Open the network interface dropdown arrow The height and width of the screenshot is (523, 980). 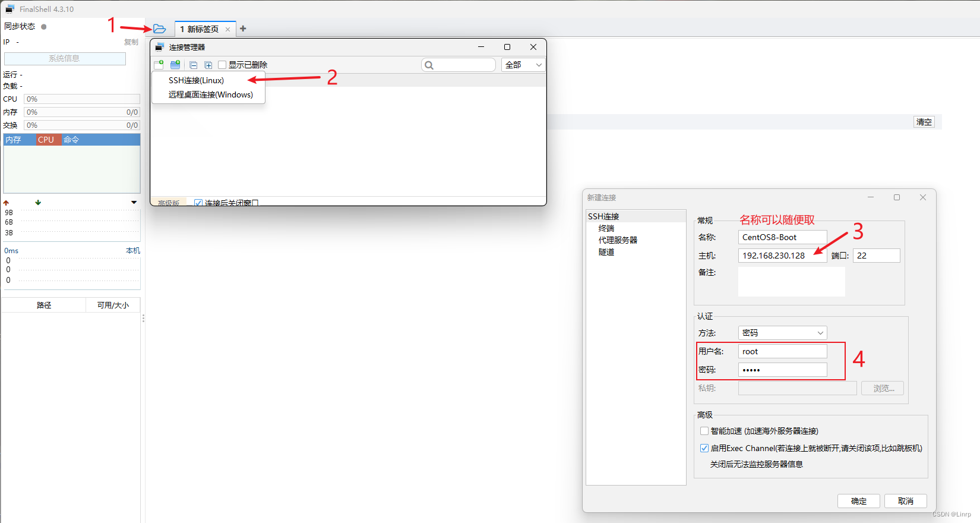134,203
